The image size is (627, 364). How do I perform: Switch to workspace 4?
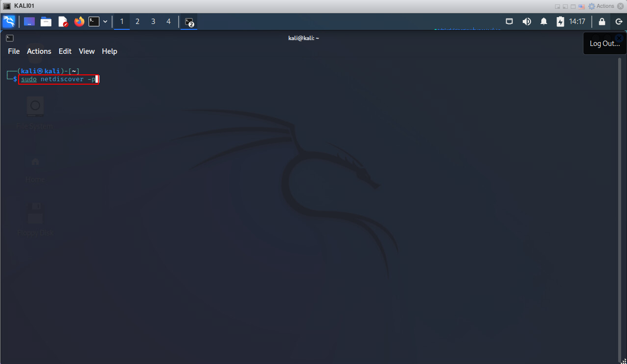point(169,22)
